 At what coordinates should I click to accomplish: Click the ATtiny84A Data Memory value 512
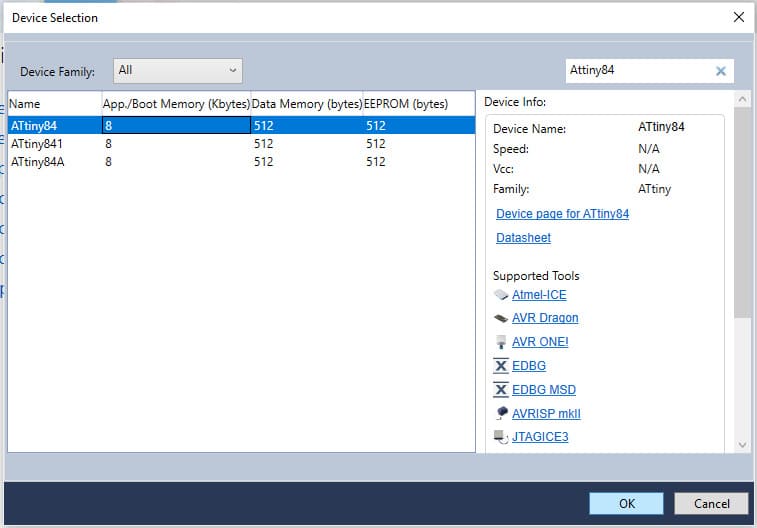tap(264, 162)
